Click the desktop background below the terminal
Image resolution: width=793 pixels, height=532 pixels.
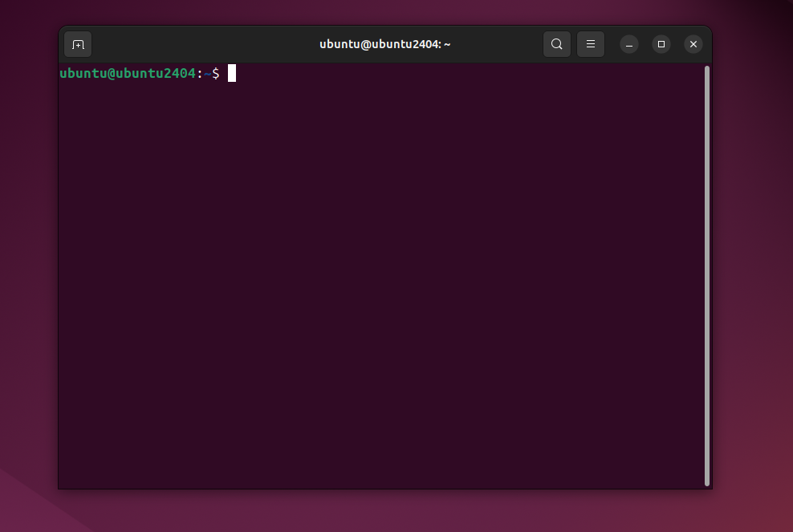(x=385, y=511)
